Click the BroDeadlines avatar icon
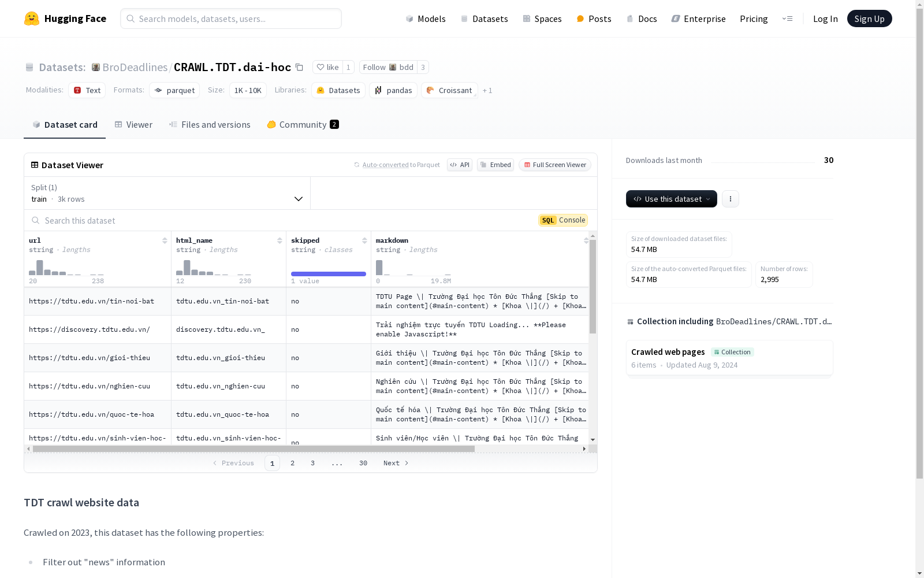Screen dimensions: 924x578 click(x=96, y=67)
